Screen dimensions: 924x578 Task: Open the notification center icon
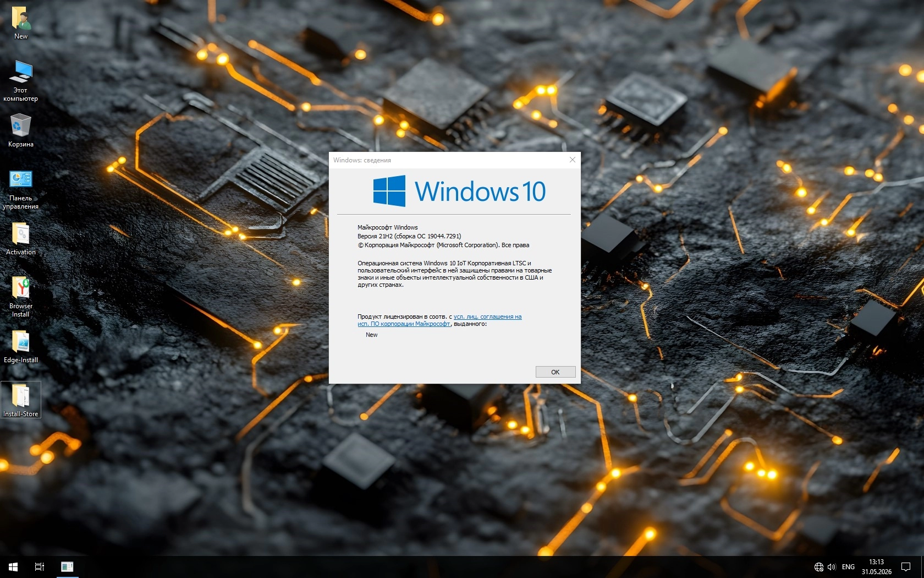point(906,567)
